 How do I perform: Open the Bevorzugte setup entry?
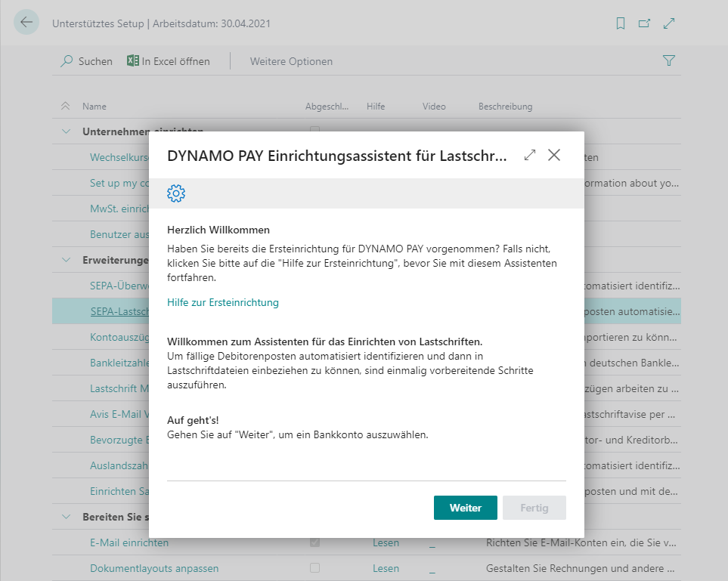tap(119, 440)
